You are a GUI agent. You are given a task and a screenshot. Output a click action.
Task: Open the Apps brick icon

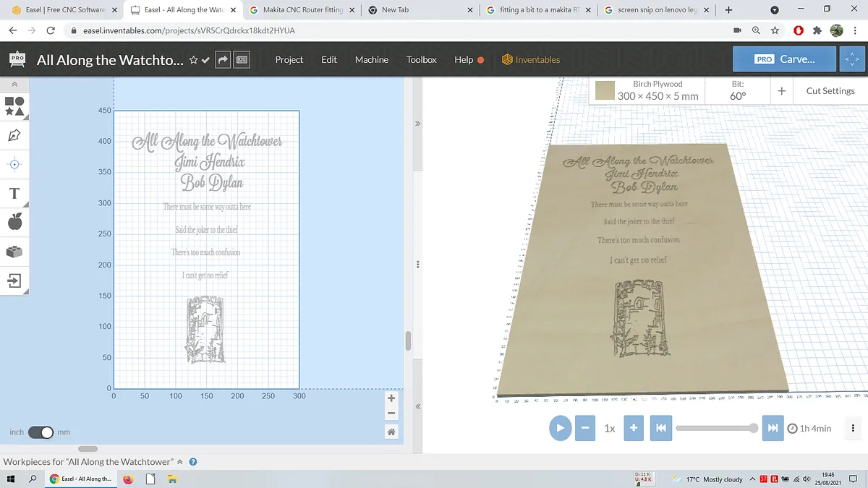coord(14,251)
